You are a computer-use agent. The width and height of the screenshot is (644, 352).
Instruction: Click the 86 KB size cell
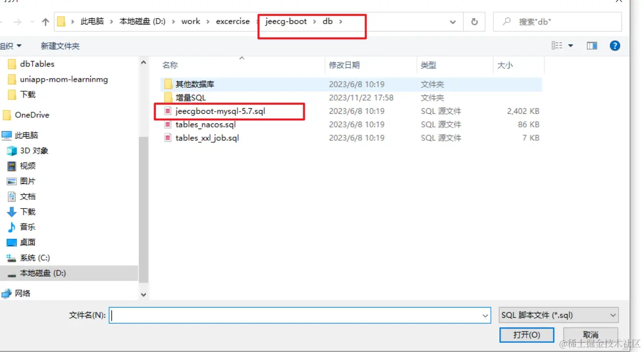[x=529, y=124]
